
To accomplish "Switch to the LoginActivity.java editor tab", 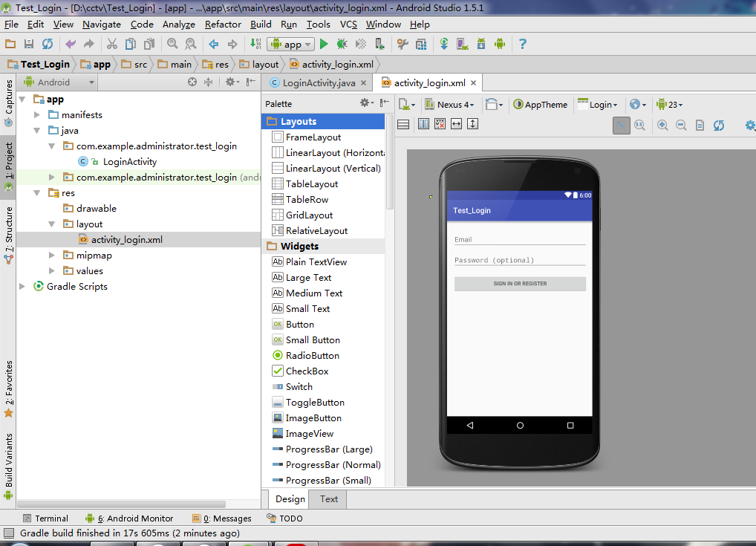I will (318, 83).
